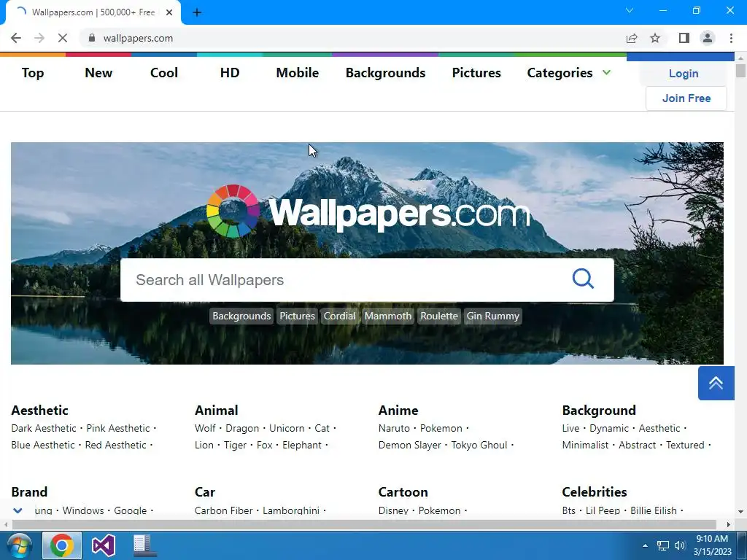Open Chrome from the taskbar
The image size is (747, 560).
coord(62,545)
